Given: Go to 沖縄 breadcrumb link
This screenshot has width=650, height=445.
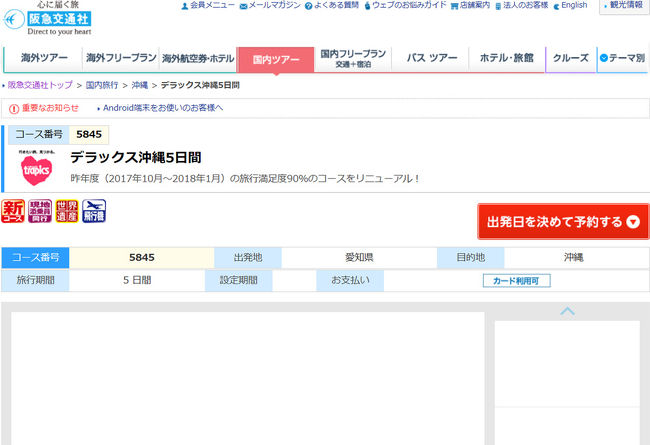Looking at the screenshot, I should 140,85.
